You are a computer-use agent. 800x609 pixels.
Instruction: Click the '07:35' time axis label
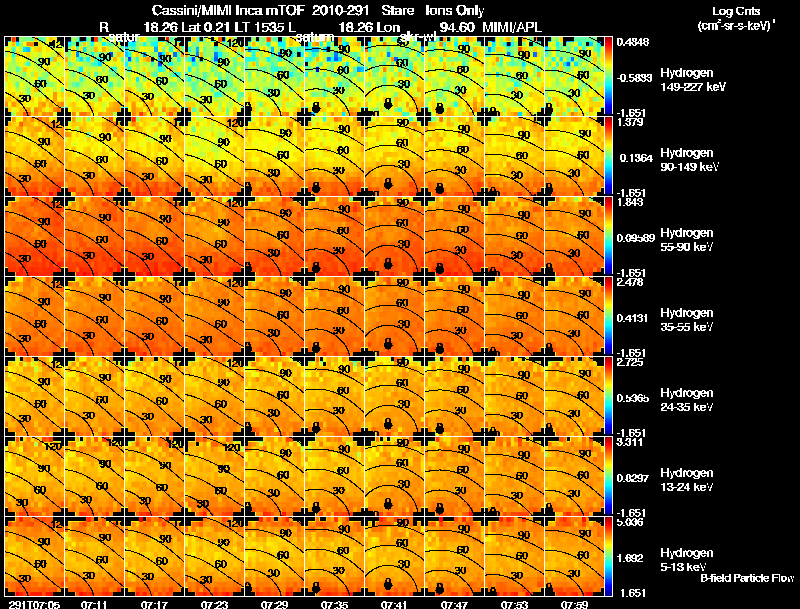335,604
